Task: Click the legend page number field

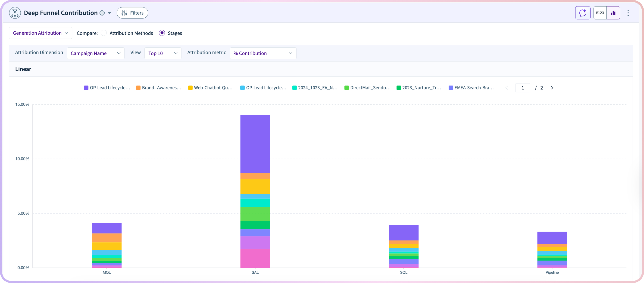Action: coord(522,88)
